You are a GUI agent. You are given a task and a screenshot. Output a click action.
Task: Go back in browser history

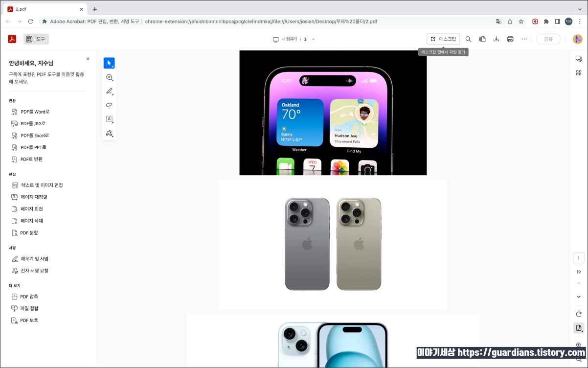pos(8,22)
